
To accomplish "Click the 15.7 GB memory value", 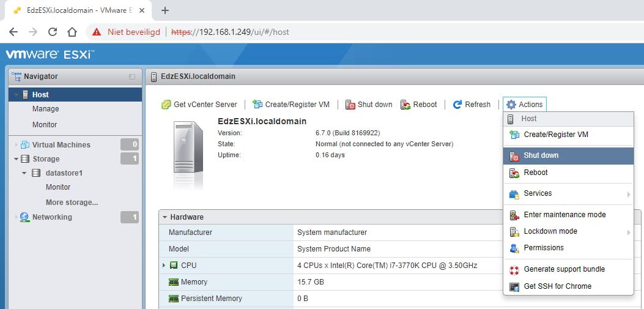I will coord(311,282).
